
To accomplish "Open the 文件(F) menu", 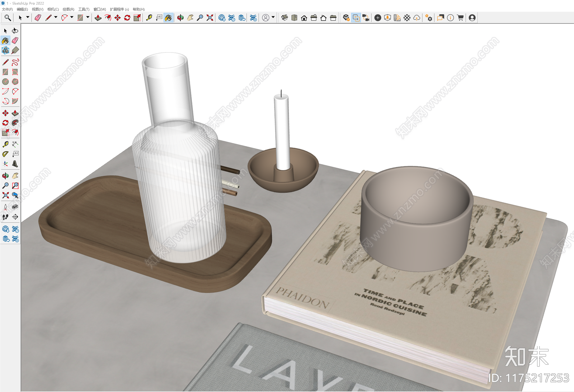I will click(7, 9).
